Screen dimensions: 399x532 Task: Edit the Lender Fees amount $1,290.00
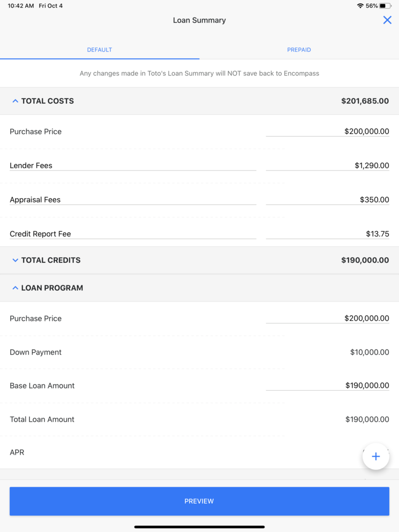(x=328, y=166)
